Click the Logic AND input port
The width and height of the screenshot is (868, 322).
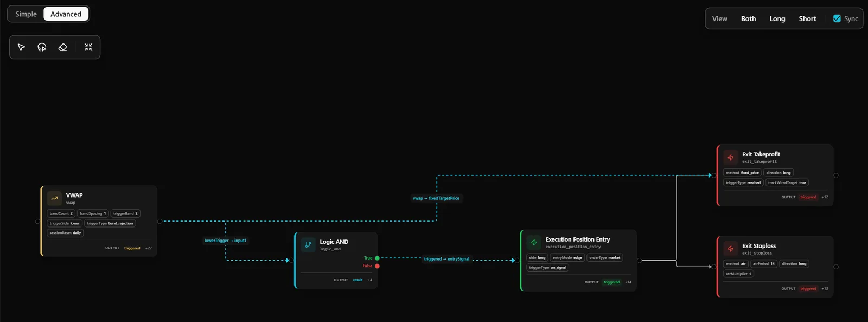(x=292, y=260)
